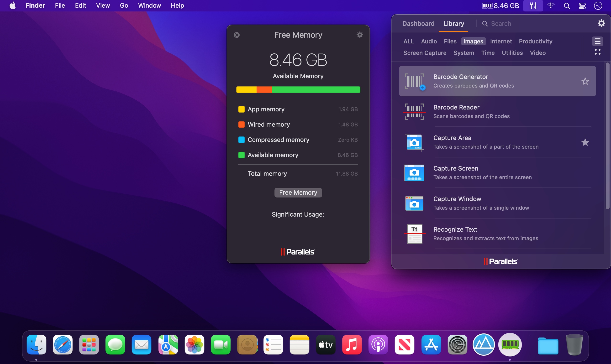Click the Library settings gear icon

[602, 23]
